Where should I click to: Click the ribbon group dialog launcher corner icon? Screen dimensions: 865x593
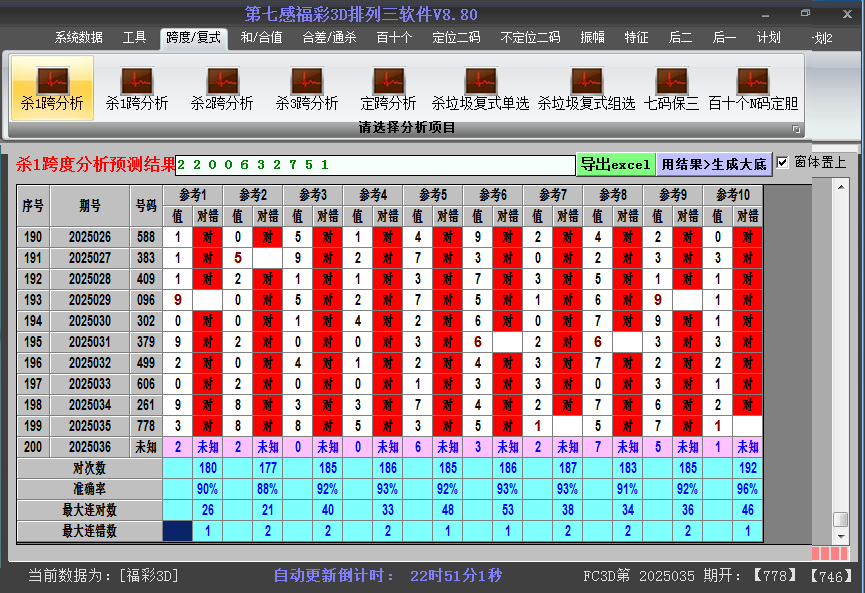click(796, 129)
